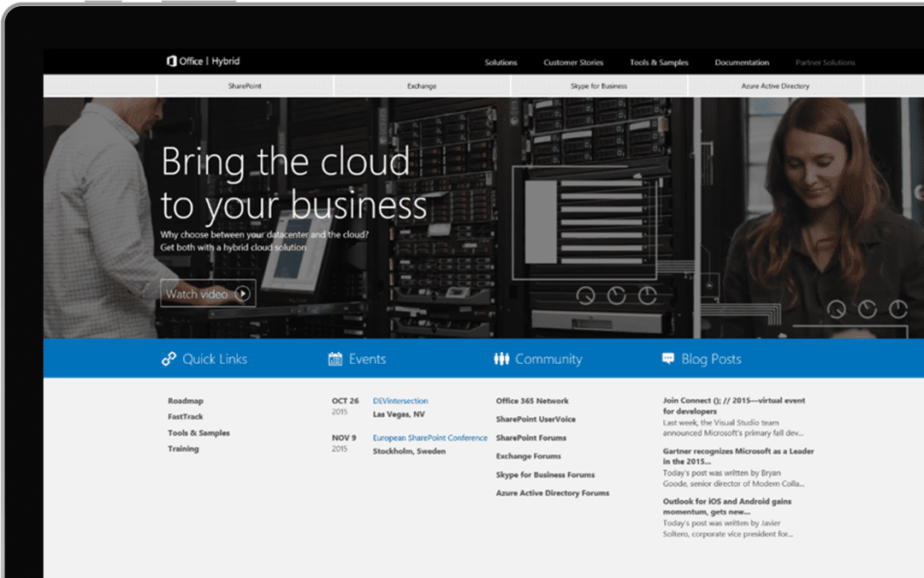Switch to the SharePoint tab
Image resolution: width=924 pixels, height=578 pixels.
tap(245, 86)
